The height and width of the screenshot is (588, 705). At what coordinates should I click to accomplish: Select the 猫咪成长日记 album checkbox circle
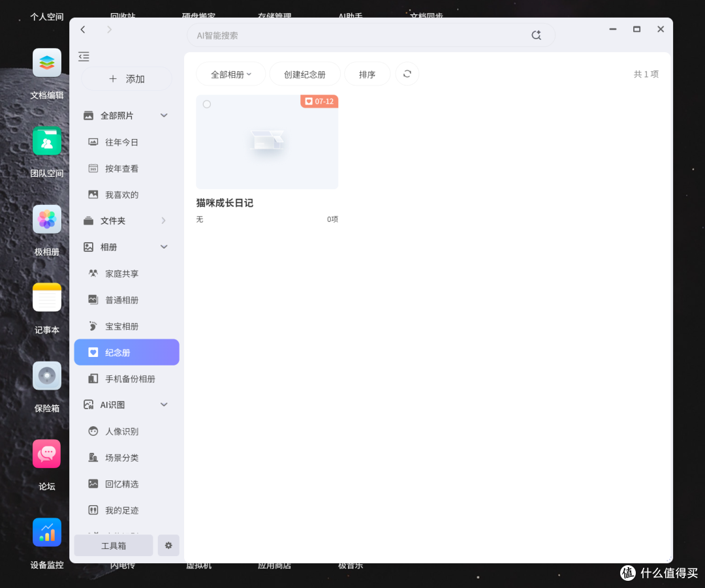coord(207,104)
